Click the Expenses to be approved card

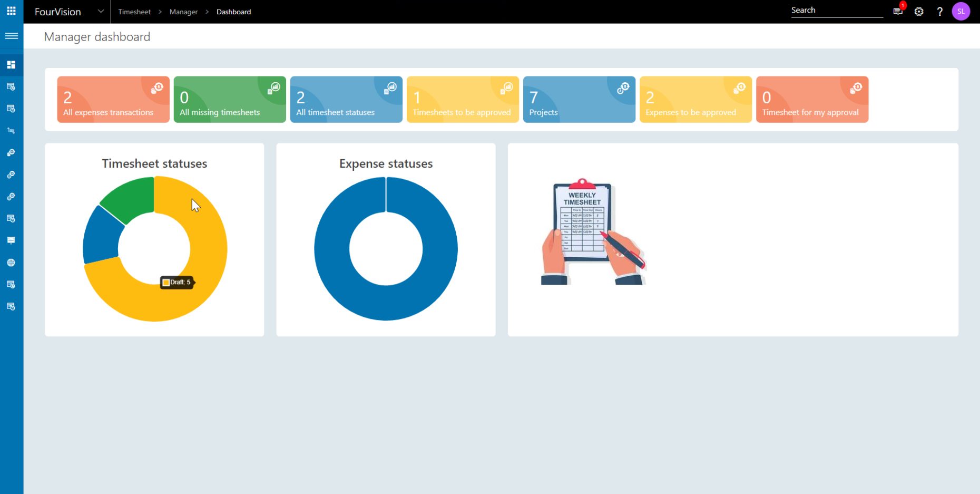[695, 99]
